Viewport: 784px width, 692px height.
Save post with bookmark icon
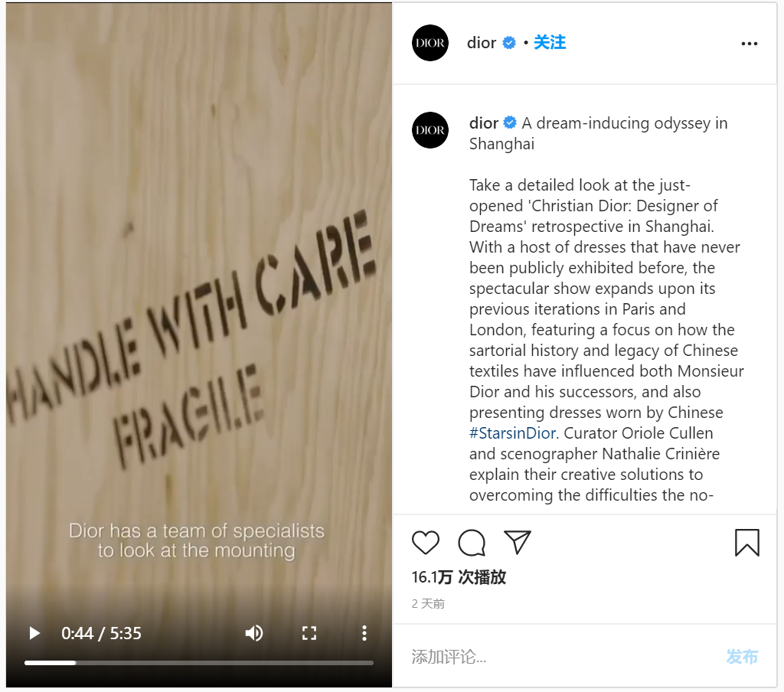coord(747,543)
